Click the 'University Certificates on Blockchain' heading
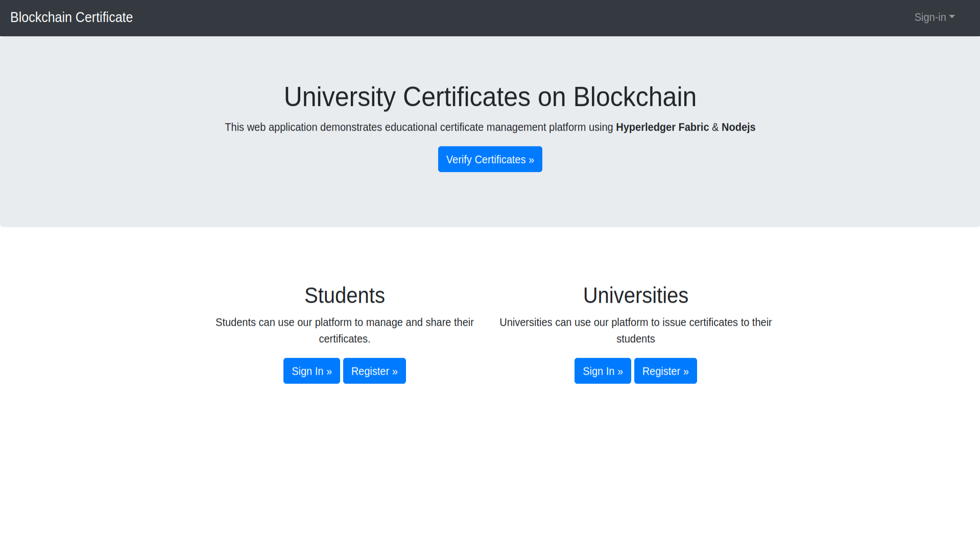 [x=490, y=97]
